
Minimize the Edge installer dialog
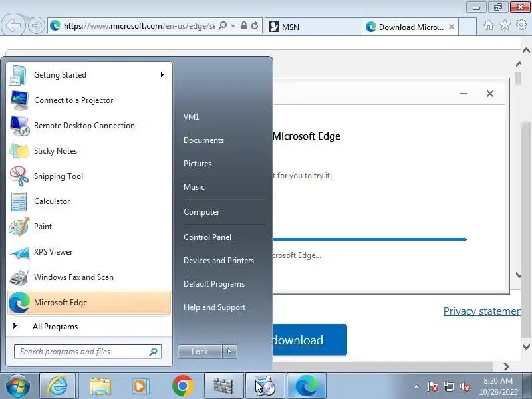click(464, 94)
